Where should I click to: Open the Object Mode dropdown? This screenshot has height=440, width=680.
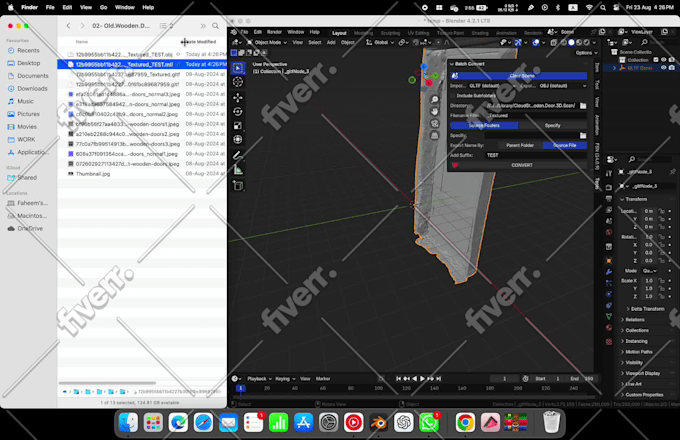coord(267,42)
